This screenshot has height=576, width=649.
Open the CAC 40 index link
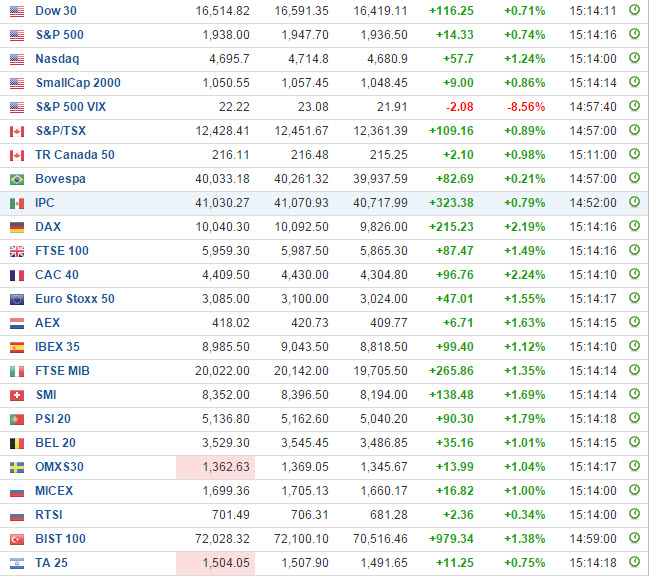click(57, 275)
